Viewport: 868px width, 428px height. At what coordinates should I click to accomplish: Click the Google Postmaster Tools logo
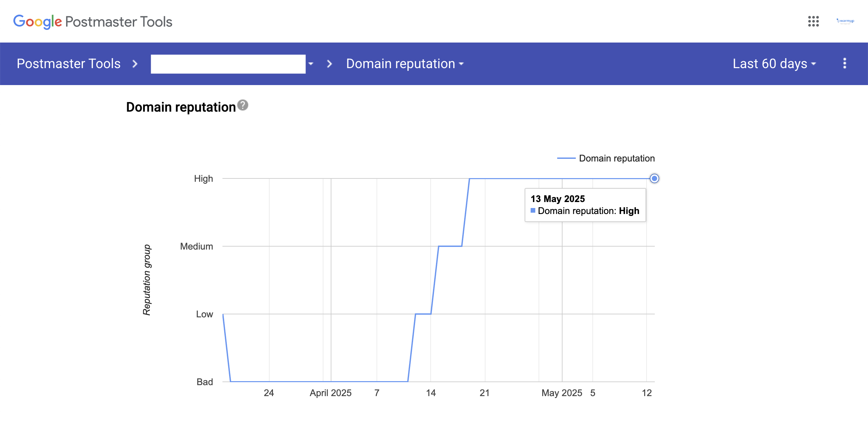[93, 22]
